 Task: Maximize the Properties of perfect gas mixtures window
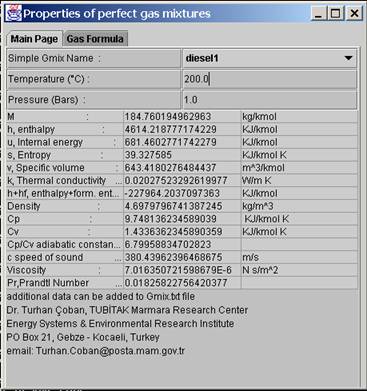(336, 14)
